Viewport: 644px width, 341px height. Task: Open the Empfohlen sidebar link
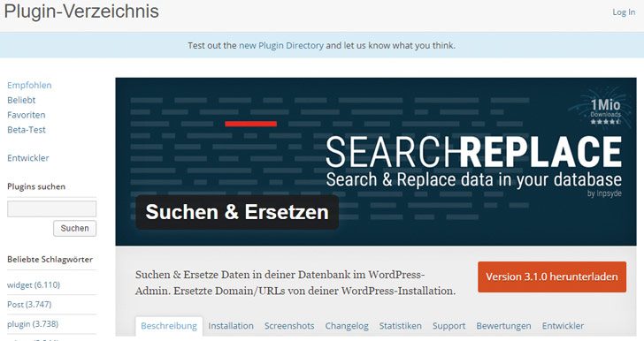pyautogui.click(x=29, y=85)
